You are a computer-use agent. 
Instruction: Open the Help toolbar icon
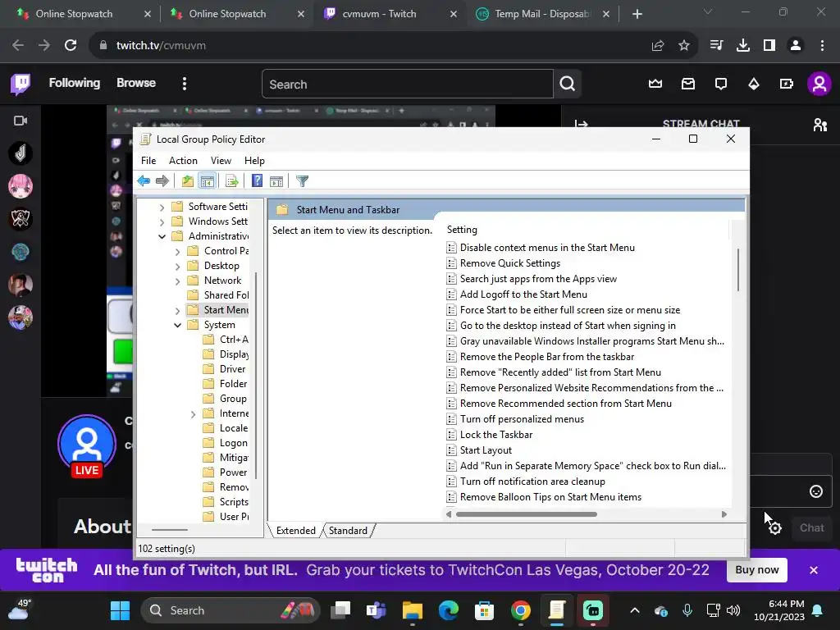click(x=257, y=181)
